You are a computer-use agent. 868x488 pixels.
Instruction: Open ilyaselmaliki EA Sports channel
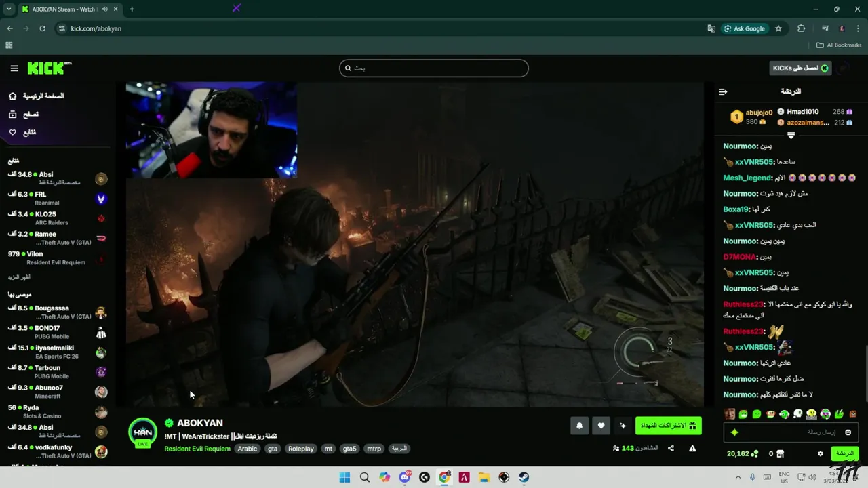(x=57, y=352)
